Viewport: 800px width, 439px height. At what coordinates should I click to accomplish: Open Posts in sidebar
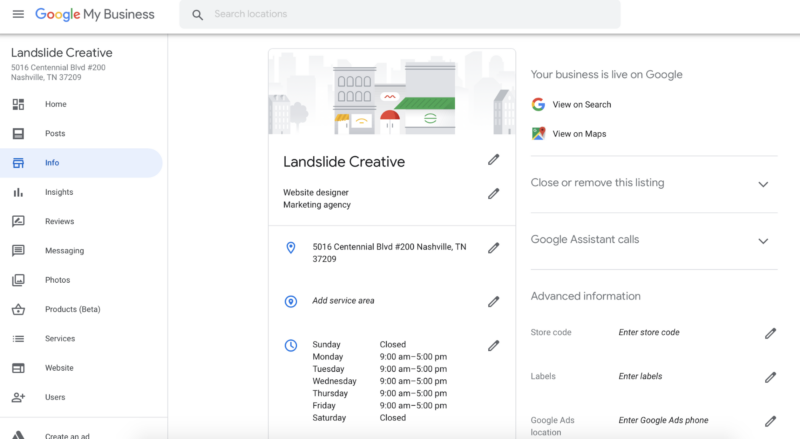click(55, 134)
